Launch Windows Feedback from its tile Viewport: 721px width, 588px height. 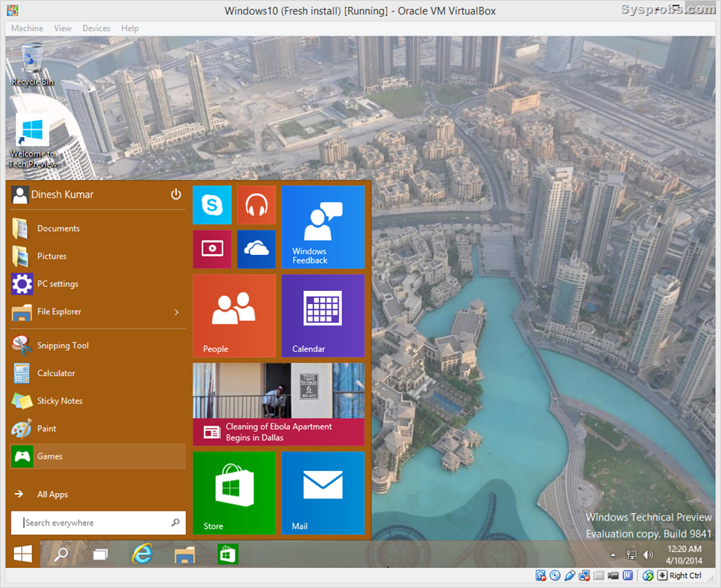pyautogui.click(x=323, y=227)
